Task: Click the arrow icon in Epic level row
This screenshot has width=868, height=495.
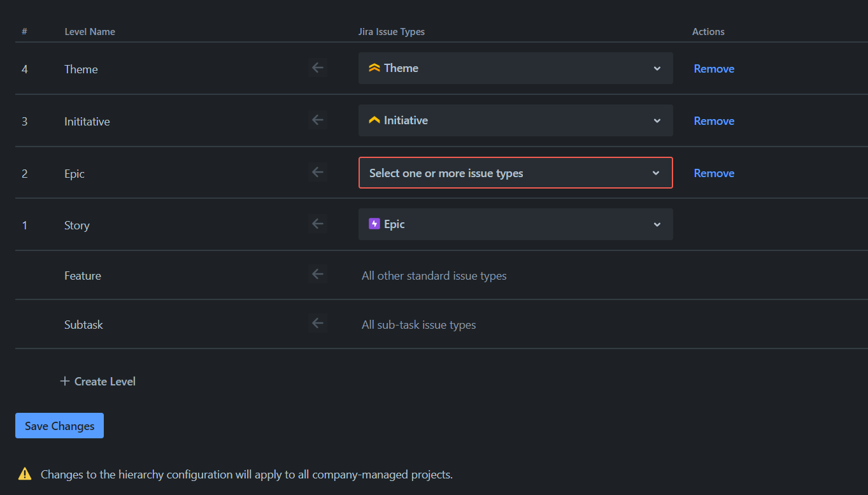Action: [x=318, y=172]
